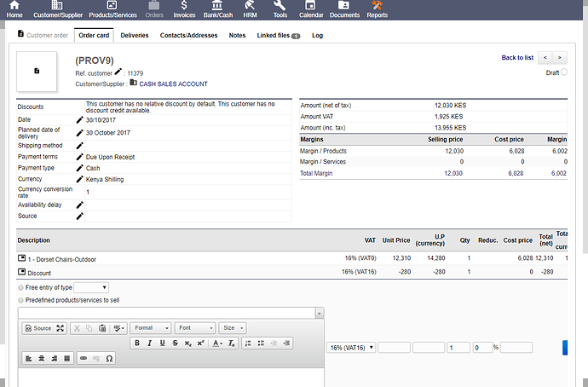588x387 pixels.
Task: Edit Planned date of delivery pencil
Action: point(79,133)
